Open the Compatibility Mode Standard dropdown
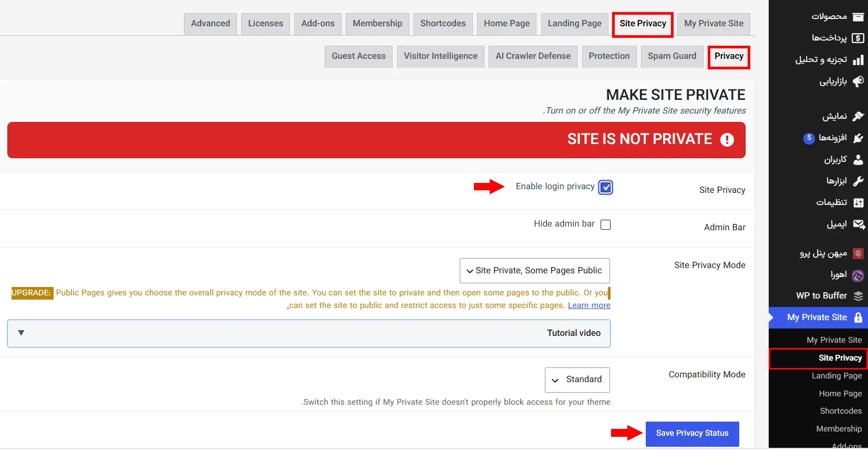This screenshot has width=868, height=451. tap(577, 380)
